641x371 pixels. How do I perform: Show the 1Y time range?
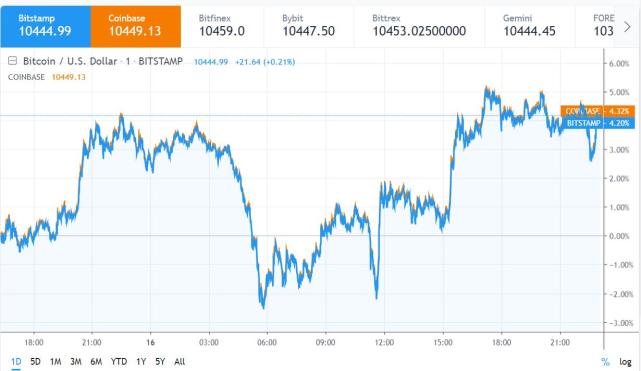(x=141, y=362)
